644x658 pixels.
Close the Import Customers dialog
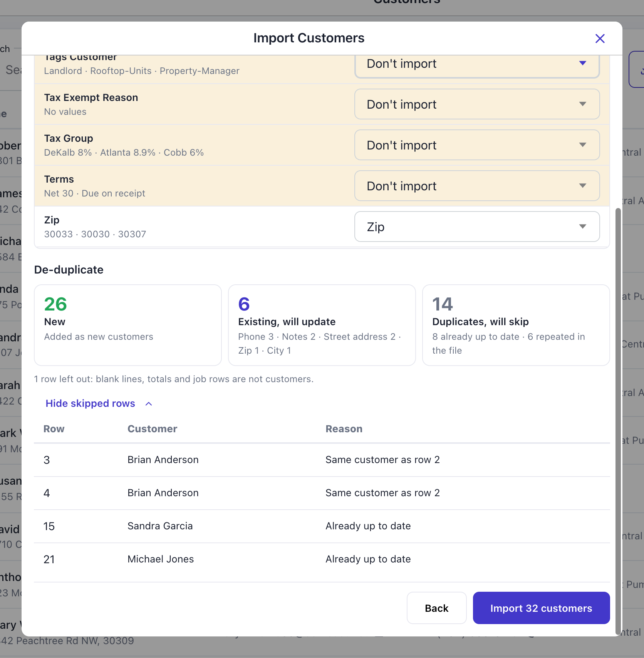[x=600, y=39]
